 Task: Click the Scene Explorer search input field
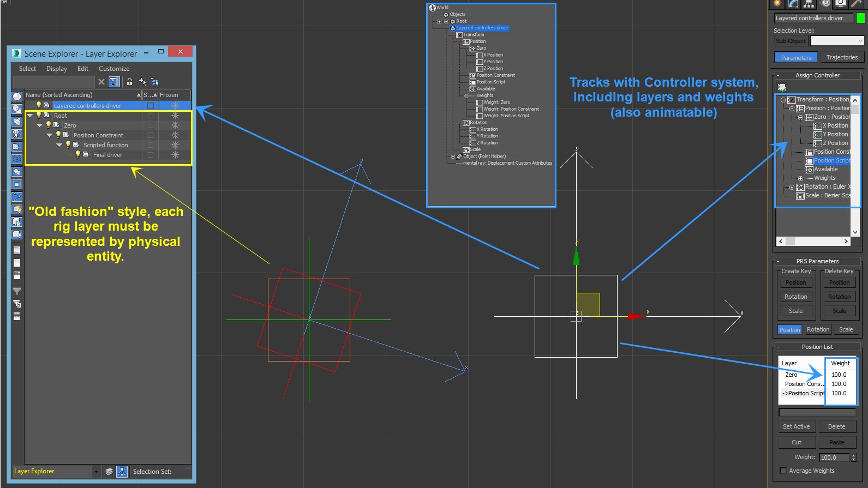click(x=54, y=82)
